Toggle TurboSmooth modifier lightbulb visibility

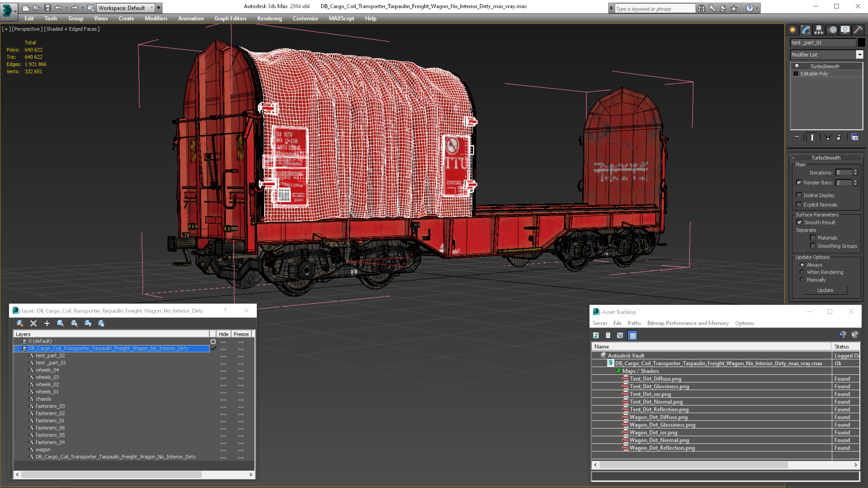pos(797,66)
